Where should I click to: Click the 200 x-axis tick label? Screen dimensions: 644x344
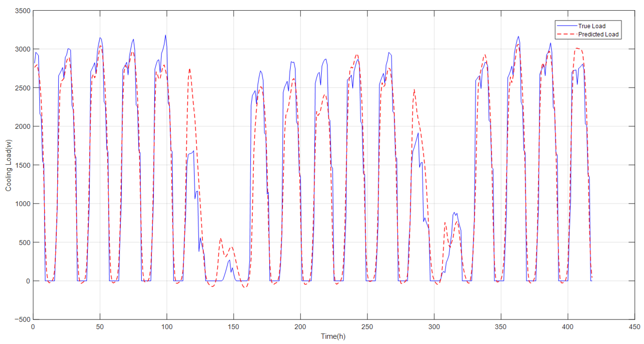(x=300, y=327)
